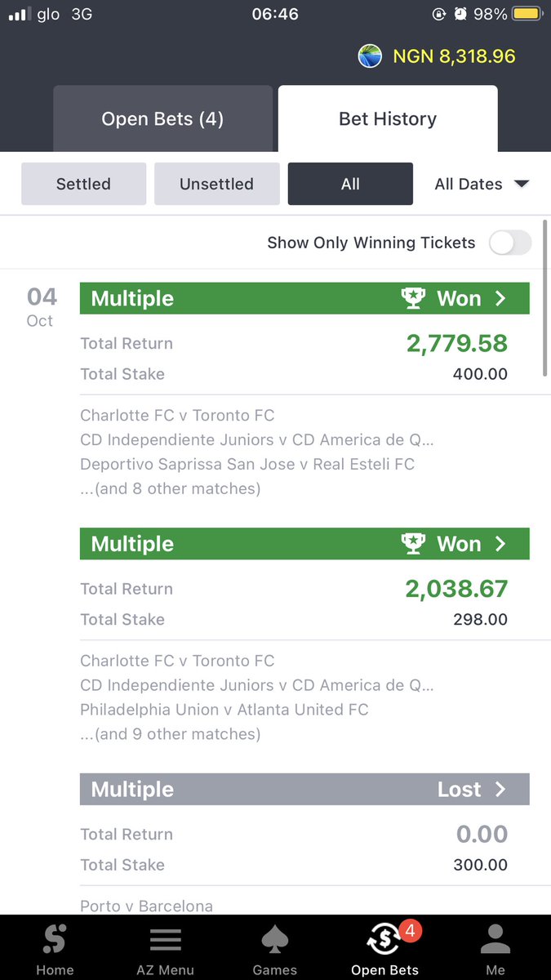The height and width of the screenshot is (980, 551).
Task: Expand the Lost ticket chevron
Action: click(500, 789)
